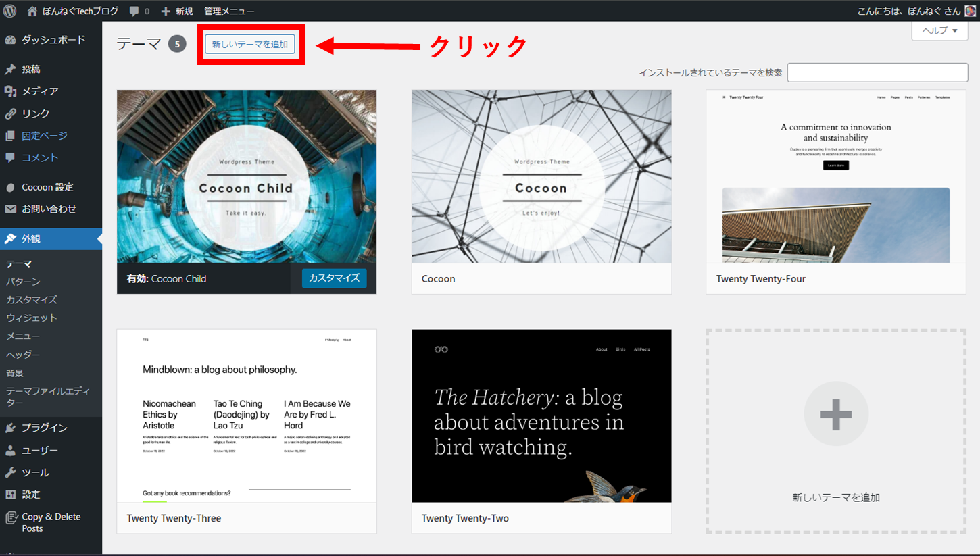Open the comments bubble icon in admin bar
This screenshot has width=980, height=556.
pyautogui.click(x=134, y=11)
